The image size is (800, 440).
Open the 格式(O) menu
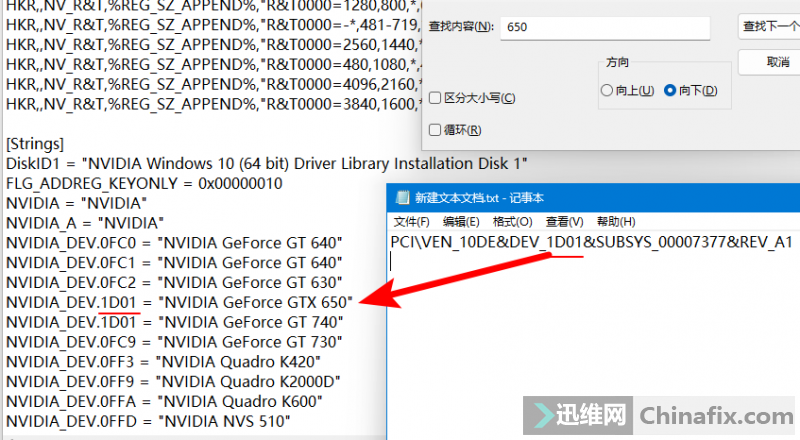click(512, 221)
